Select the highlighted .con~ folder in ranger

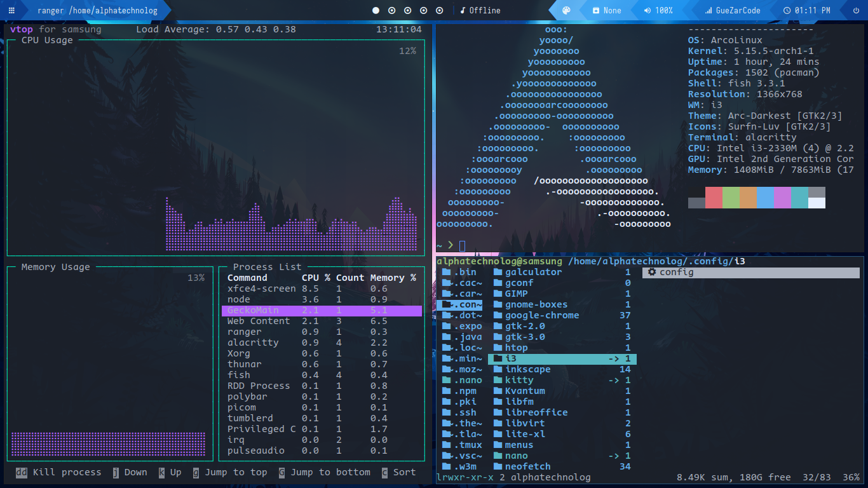(x=459, y=304)
